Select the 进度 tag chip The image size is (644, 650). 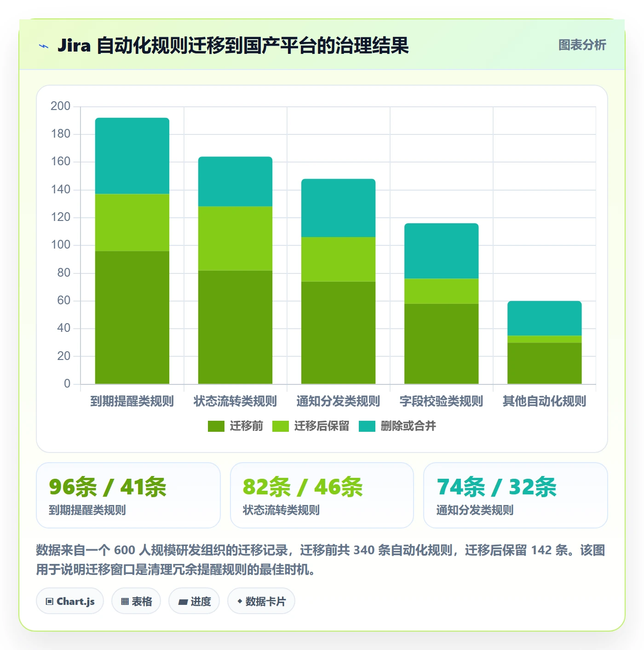pos(194,601)
